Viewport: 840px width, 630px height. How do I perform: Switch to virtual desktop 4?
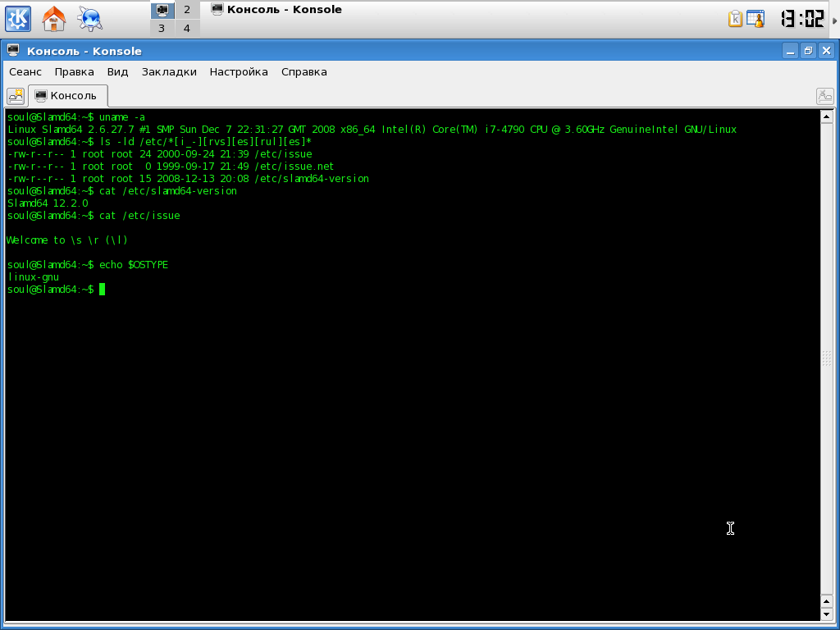point(187,28)
